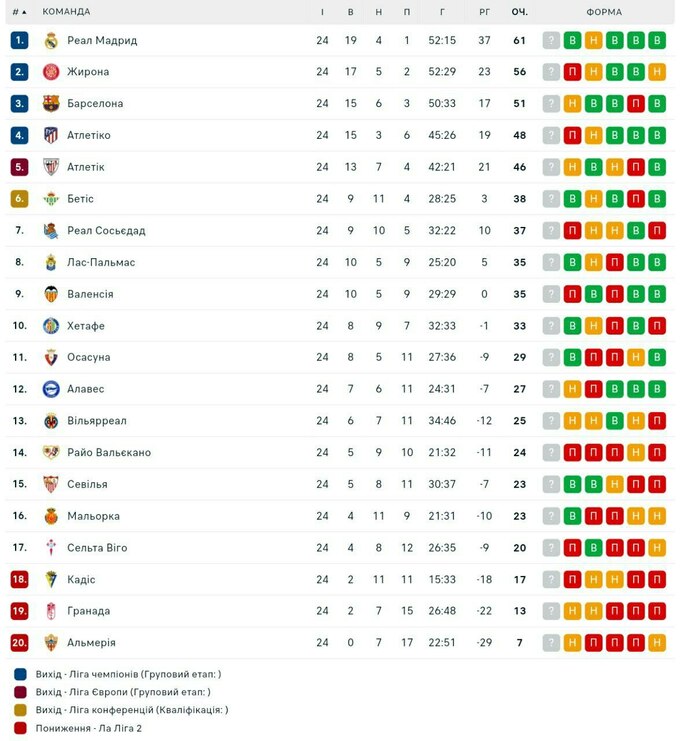Click the Almería club crest icon
The height and width of the screenshot is (741, 680).
[x=51, y=643]
